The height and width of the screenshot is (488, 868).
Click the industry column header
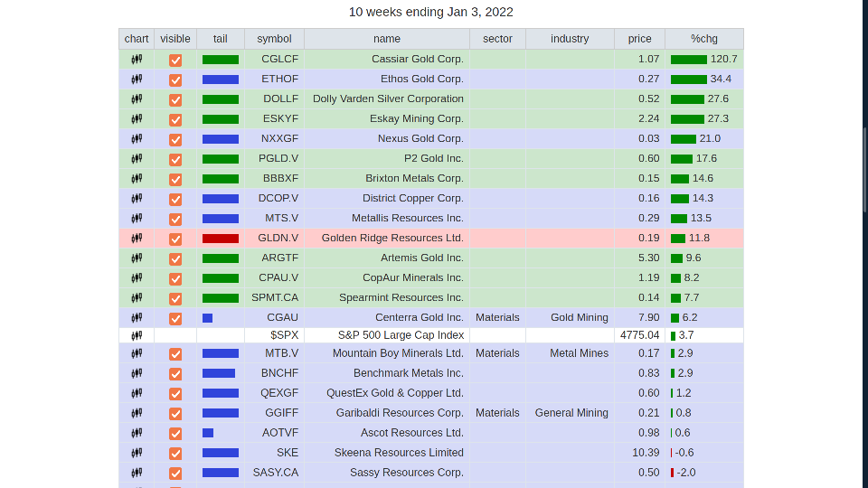(570, 39)
